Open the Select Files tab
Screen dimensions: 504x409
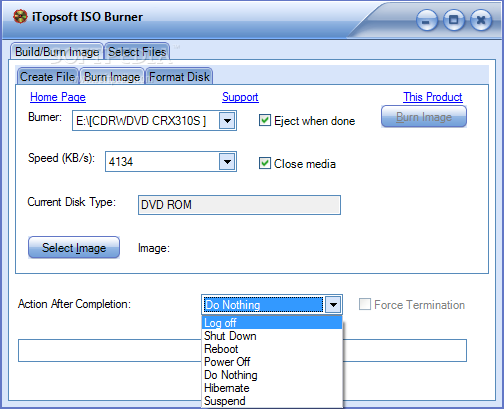click(137, 52)
